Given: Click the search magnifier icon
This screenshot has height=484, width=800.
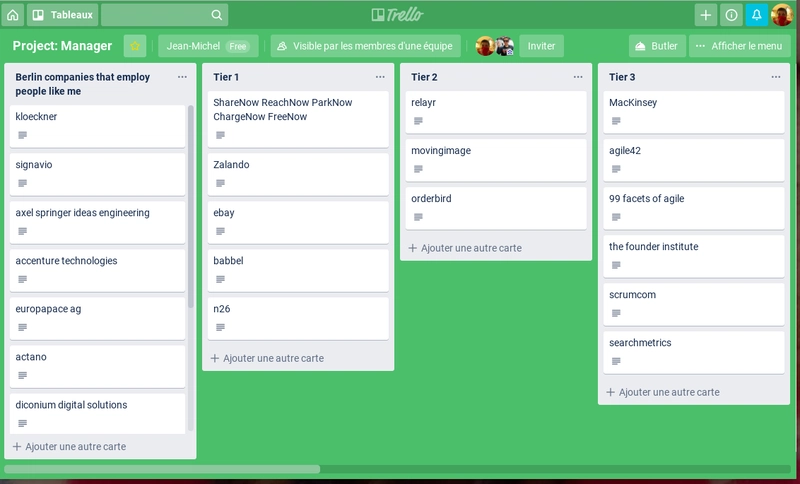Looking at the screenshot, I should [x=217, y=15].
